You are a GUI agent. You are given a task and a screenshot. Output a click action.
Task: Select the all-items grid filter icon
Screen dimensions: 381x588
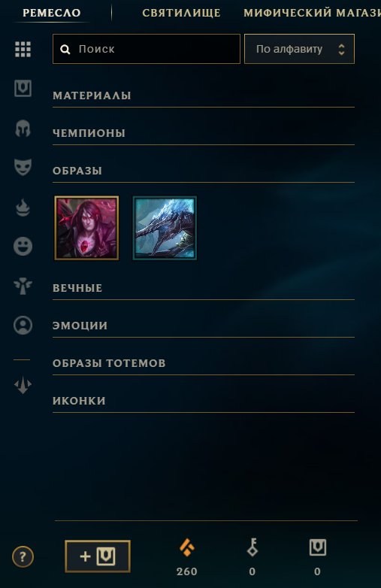tap(23, 49)
